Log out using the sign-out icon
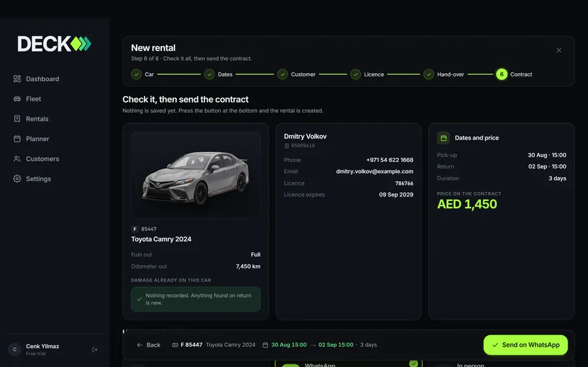 point(95,350)
